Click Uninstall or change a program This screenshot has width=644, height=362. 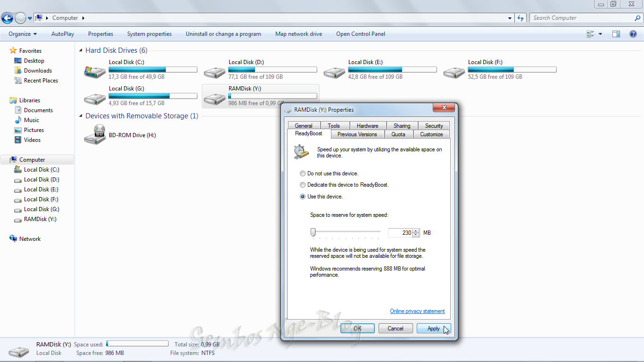[223, 34]
